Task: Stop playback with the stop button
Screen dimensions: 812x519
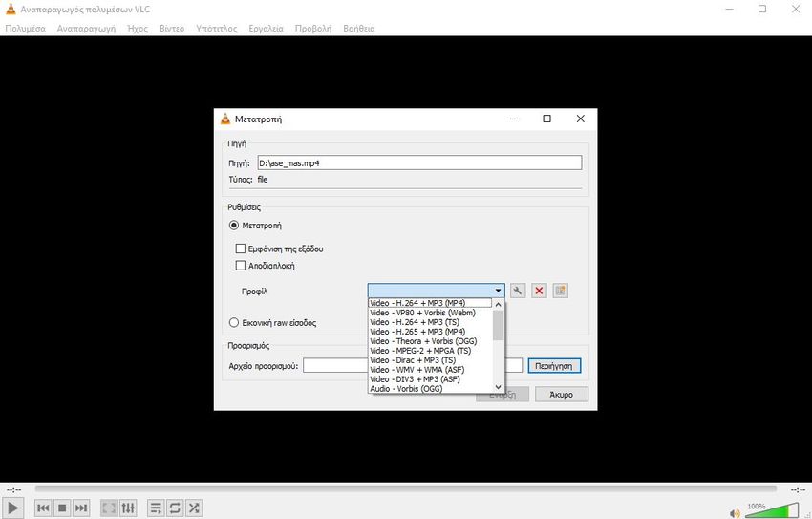Action: [x=62, y=508]
